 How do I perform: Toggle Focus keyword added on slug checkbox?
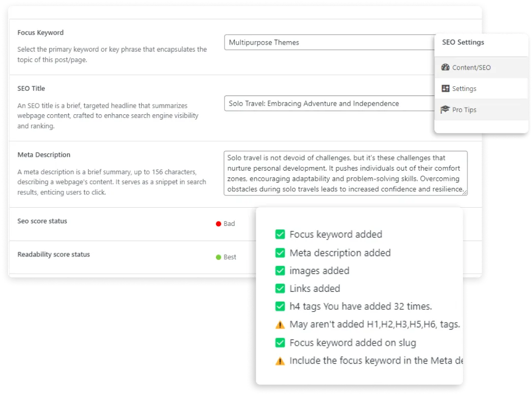click(280, 343)
